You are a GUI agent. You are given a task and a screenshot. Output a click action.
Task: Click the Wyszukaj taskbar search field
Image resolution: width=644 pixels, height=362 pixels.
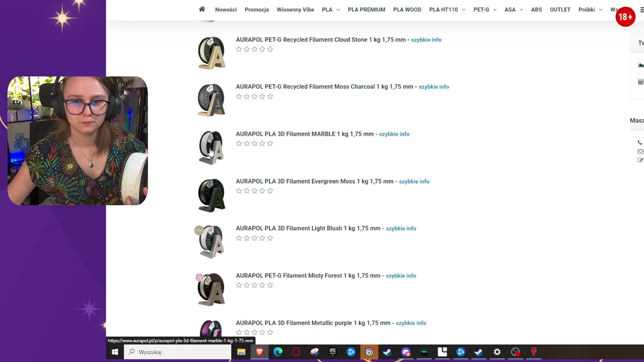[x=178, y=352]
